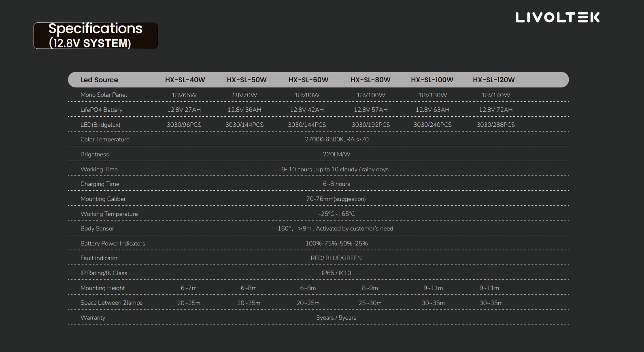
Task: Click the 18V140W solar panel value
Action: click(x=496, y=95)
